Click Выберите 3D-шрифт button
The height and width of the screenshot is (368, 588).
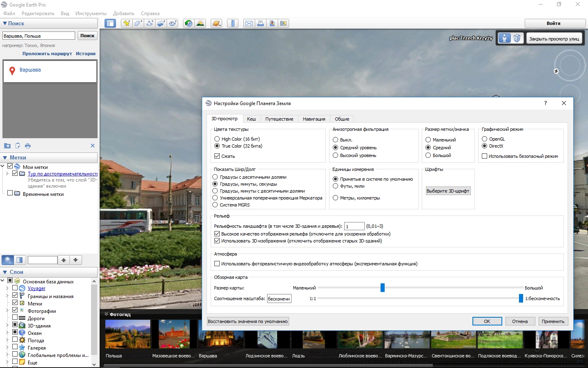pyautogui.click(x=448, y=191)
